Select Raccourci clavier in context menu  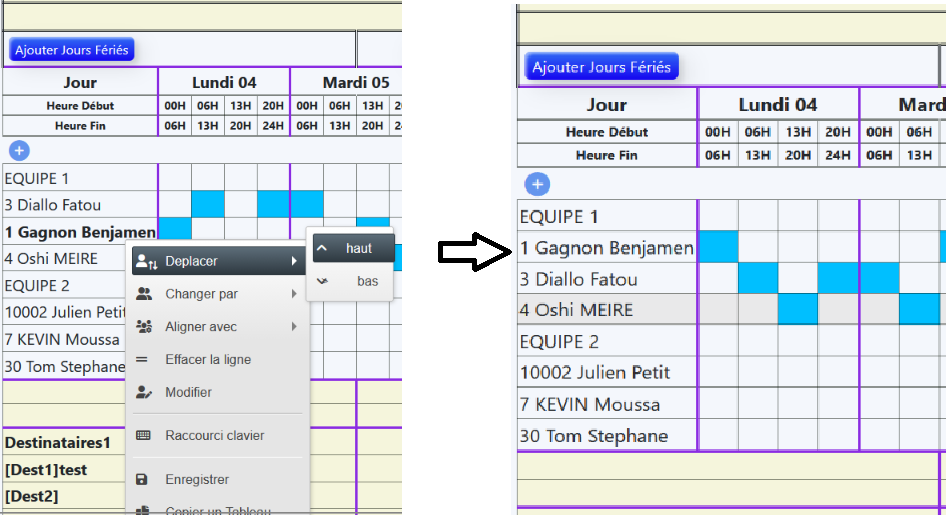(218, 435)
